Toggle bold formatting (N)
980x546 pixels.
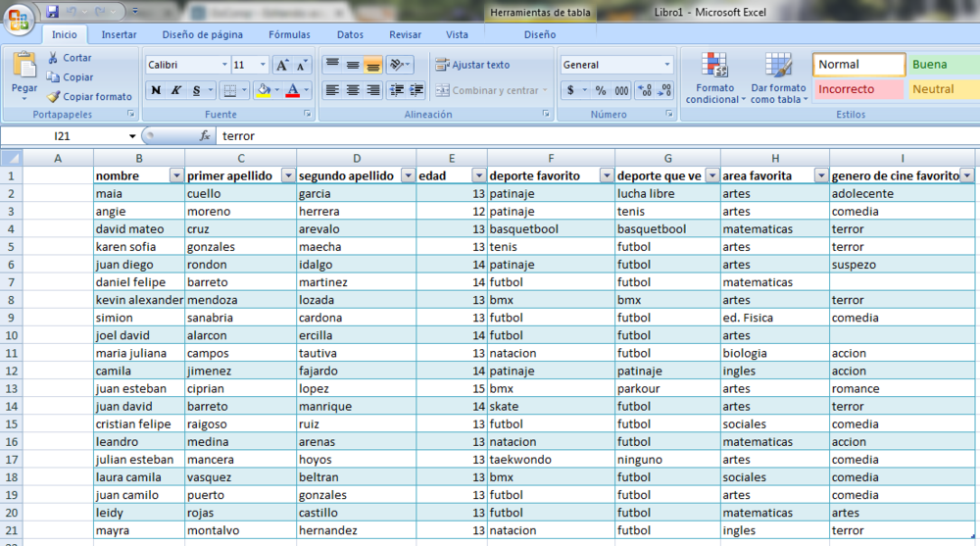point(156,90)
